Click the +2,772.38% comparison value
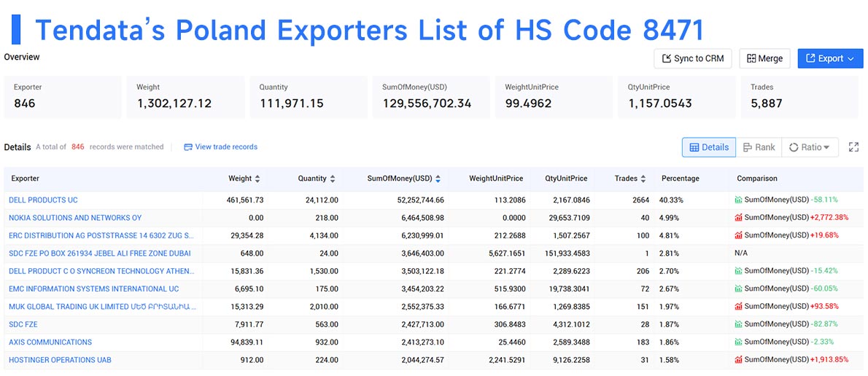The image size is (868, 376). [x=829, y=218]
